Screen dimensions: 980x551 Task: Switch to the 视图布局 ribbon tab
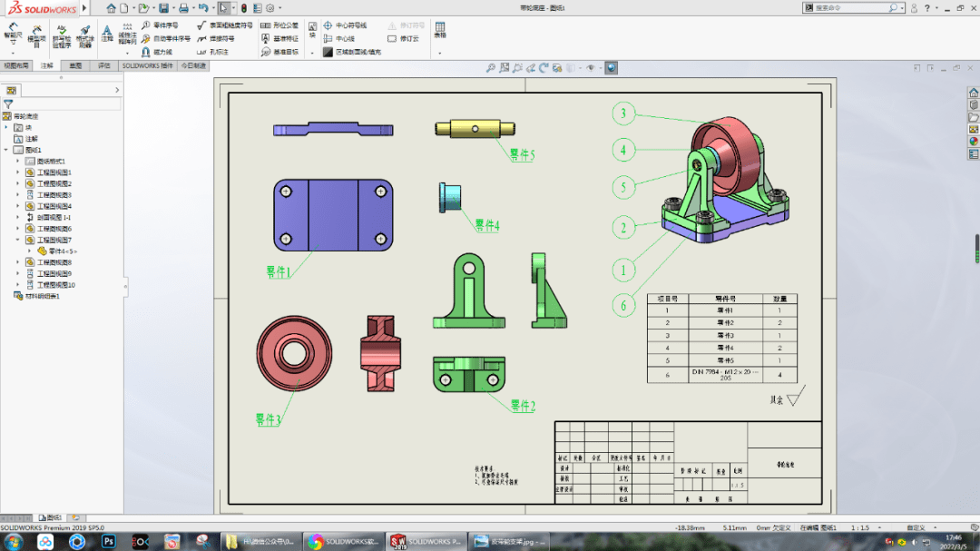coord(18,64)
